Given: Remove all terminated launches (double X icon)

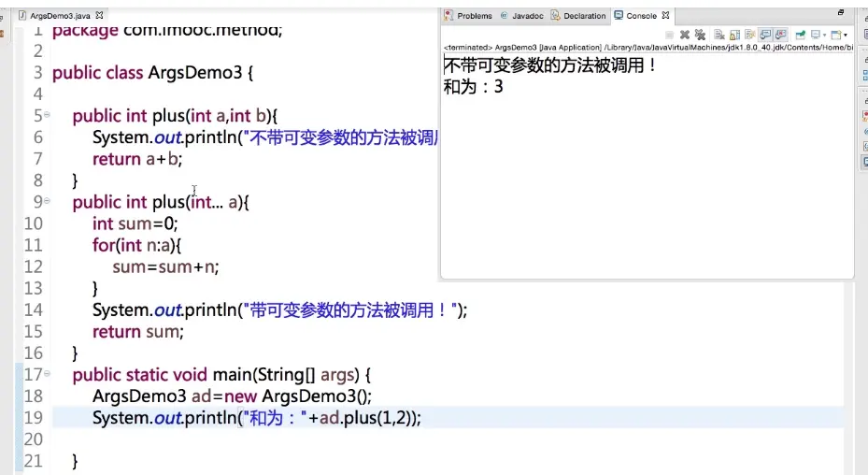Looking at the screenshot, I should pos(700,35).
